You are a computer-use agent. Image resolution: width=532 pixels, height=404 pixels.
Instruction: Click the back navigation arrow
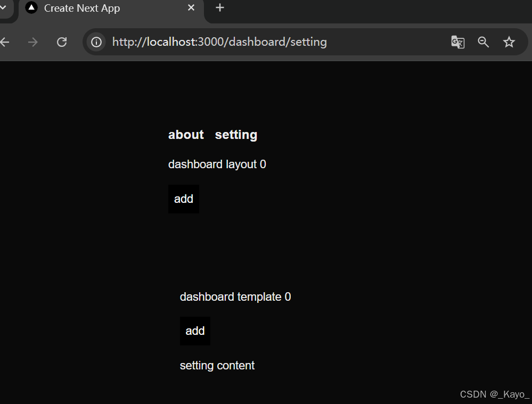click(5, 42)
